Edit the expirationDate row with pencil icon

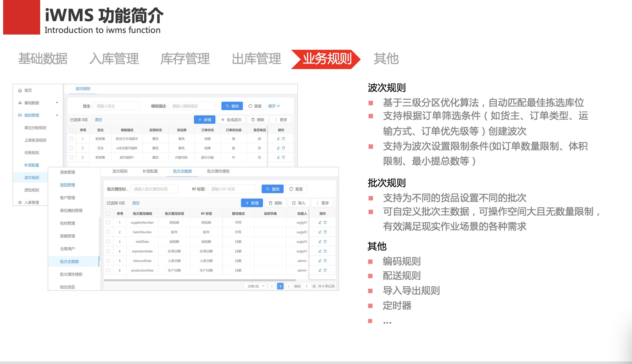[x=320, y=251]
